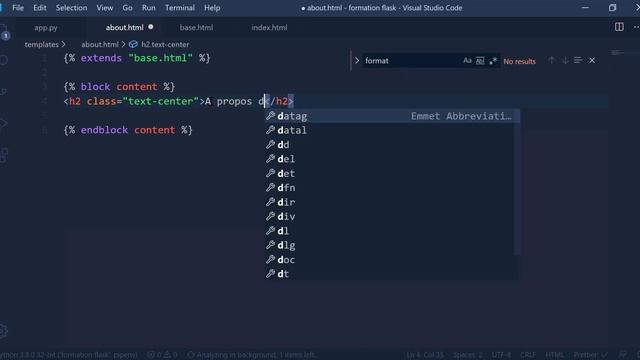
Task: Open the Help menu
Action: [x=212, y=8]
